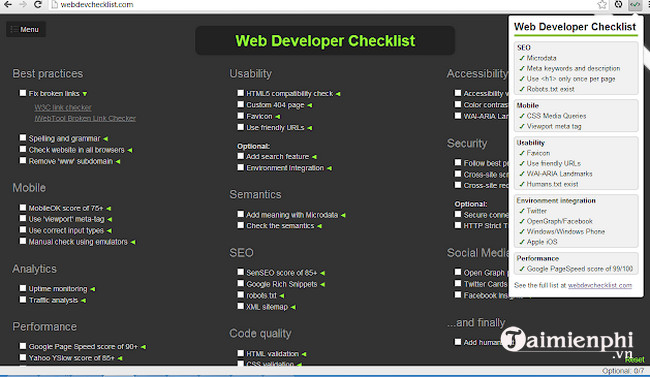Tick the Uptime monitoring checkbox
Screen dimensions: 650x377
[x=23, y=288]
